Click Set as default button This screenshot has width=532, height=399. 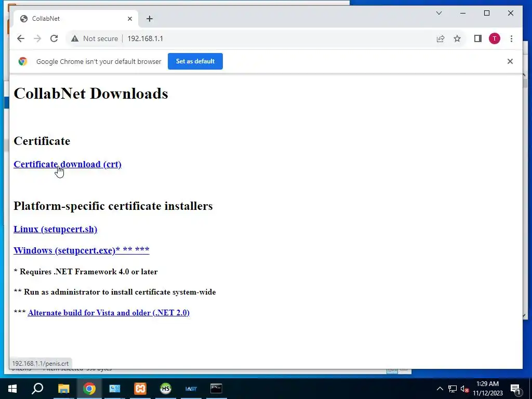pos(195,61)
